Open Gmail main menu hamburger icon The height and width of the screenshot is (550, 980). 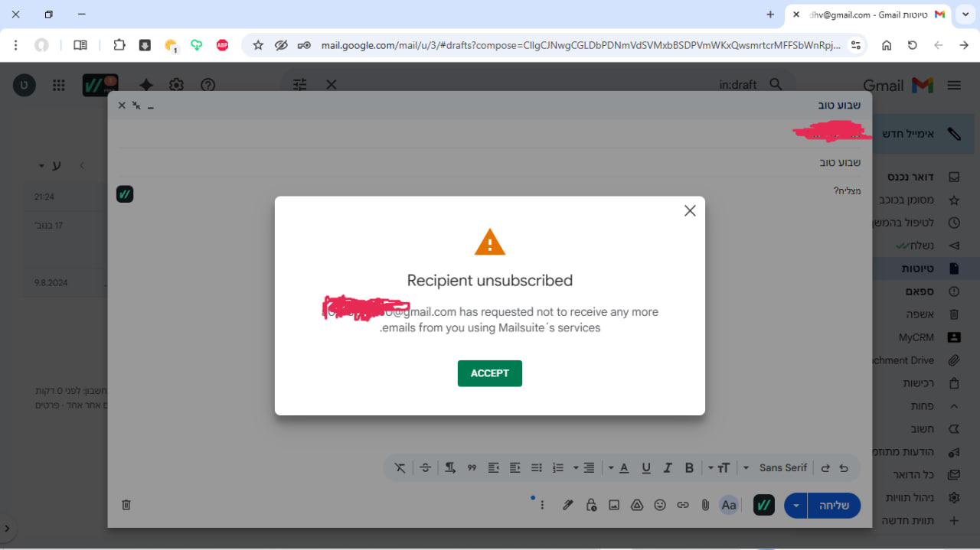(x=954, y=85)
